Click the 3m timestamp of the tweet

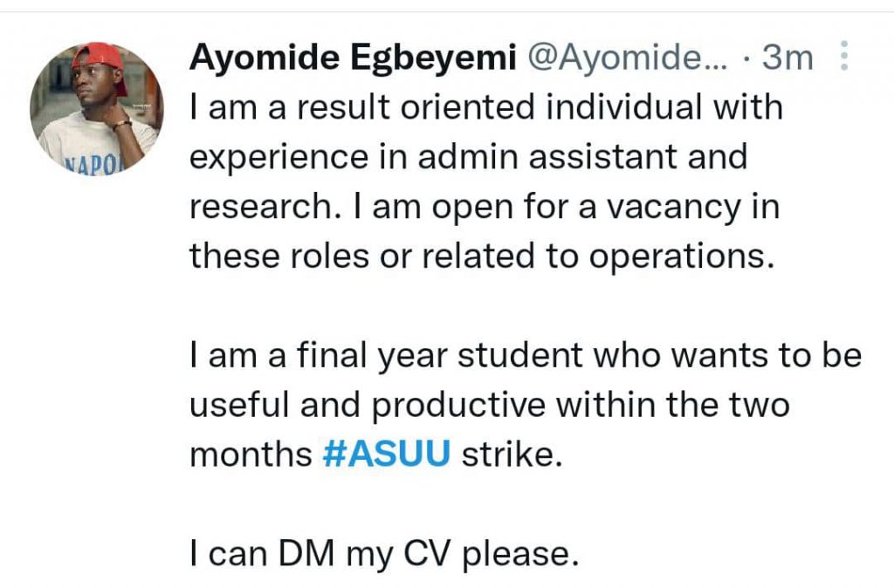click(788, 58)
